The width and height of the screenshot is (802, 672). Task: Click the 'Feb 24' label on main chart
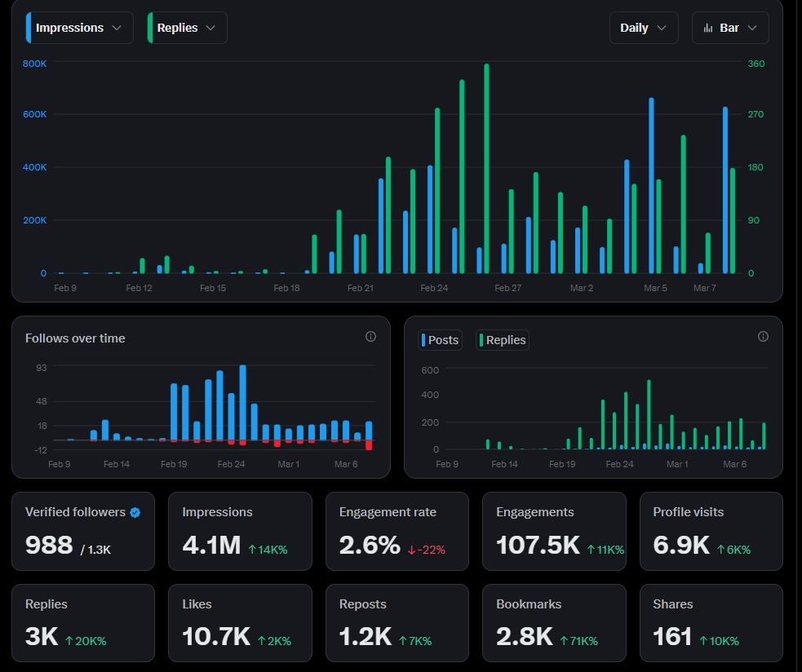click(x=434, y=288)
